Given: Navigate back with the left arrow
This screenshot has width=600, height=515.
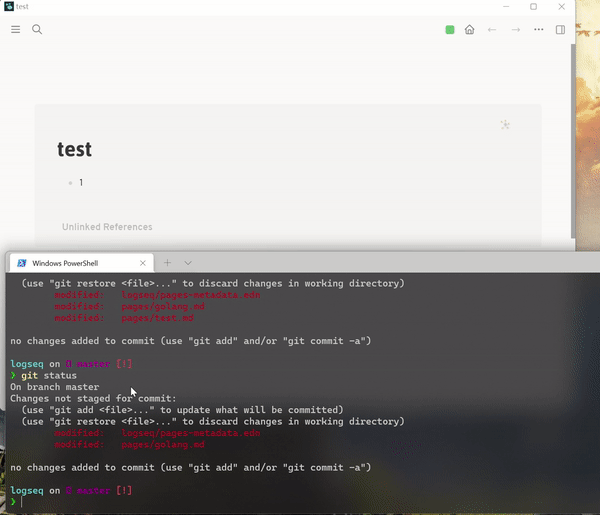Looking at the screenshot, I should click(x=492, y=30).
